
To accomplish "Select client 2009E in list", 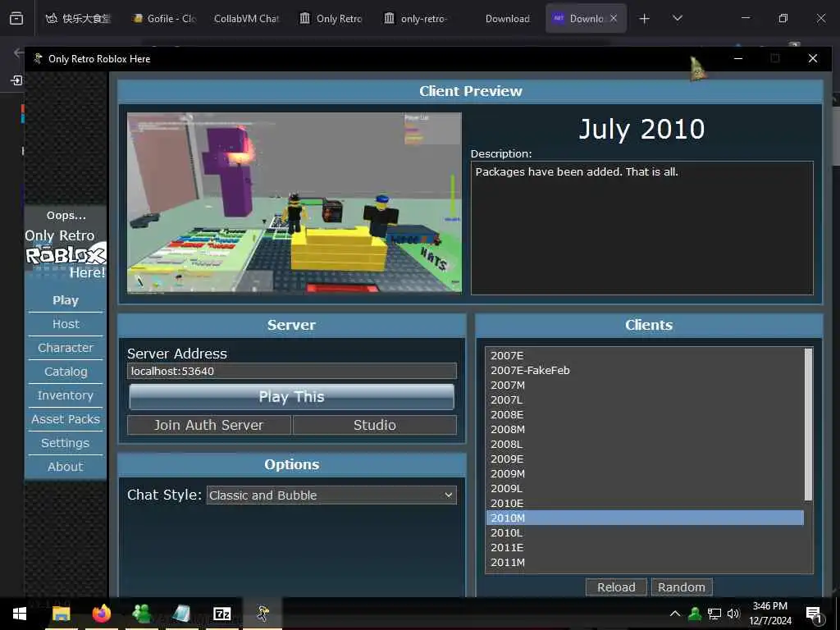I will (645, 459).
